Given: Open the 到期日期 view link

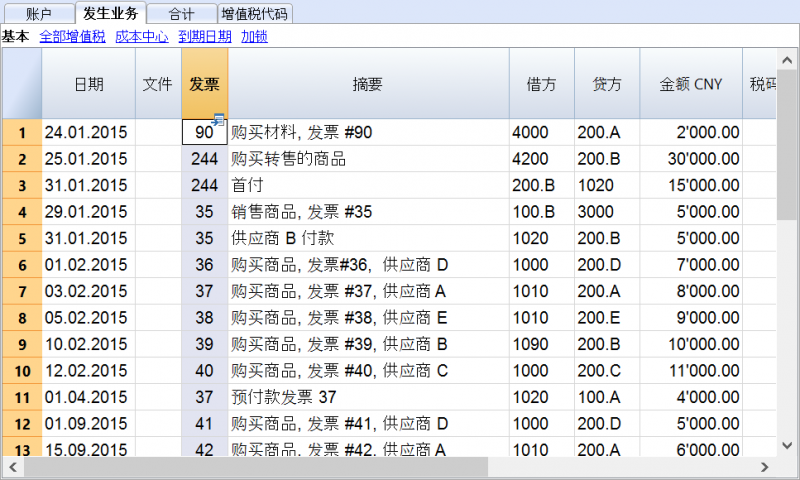Looking at the screenshot, I should click(x=205, y=36).
